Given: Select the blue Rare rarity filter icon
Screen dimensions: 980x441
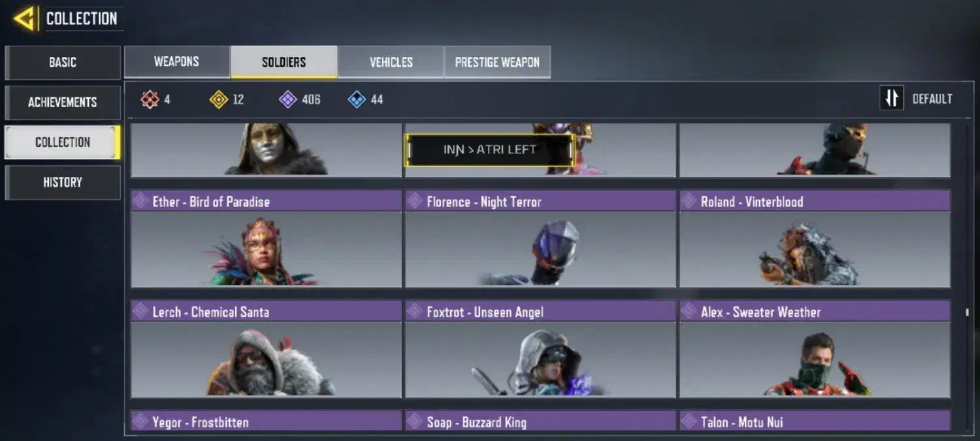Looking at the screenshot, I should (x=357, y=99).
